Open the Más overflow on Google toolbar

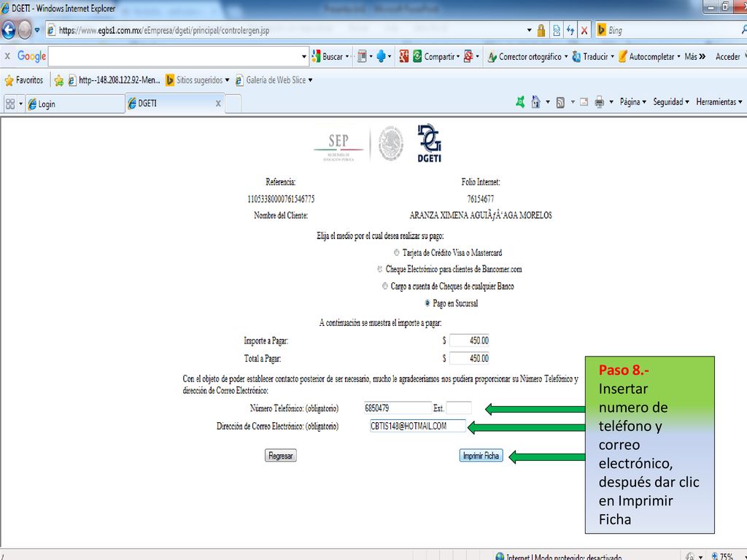point(694,57)
